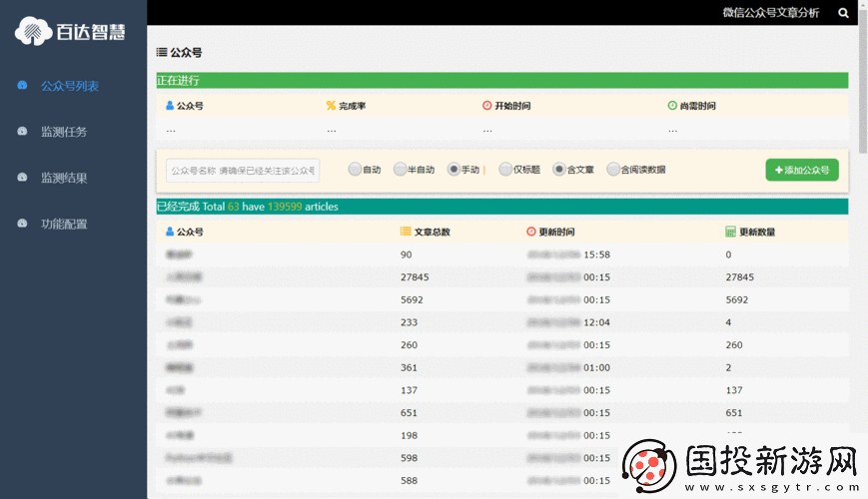Image resolution: width=868 pixels, height=499 pixels.
Task: Click the 更新时间 column header
Action: click(556, 232)
